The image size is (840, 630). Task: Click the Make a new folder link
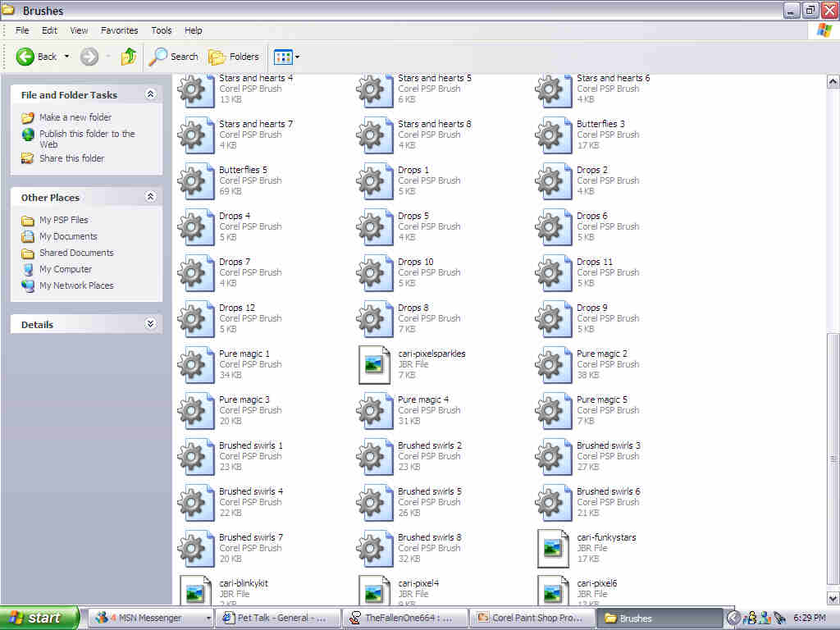pos(75,117)
